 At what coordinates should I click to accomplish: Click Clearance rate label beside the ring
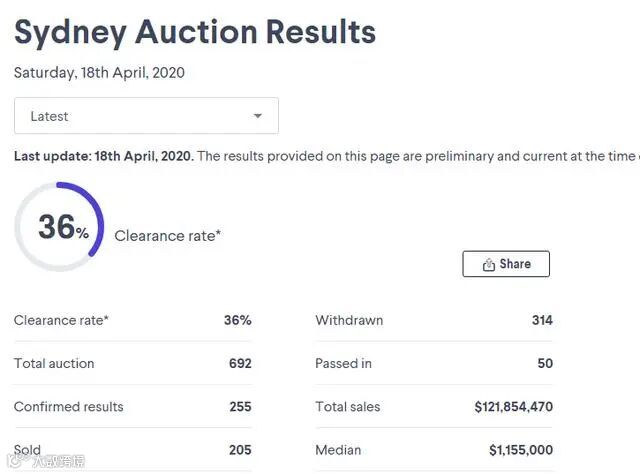click(168, 236)
